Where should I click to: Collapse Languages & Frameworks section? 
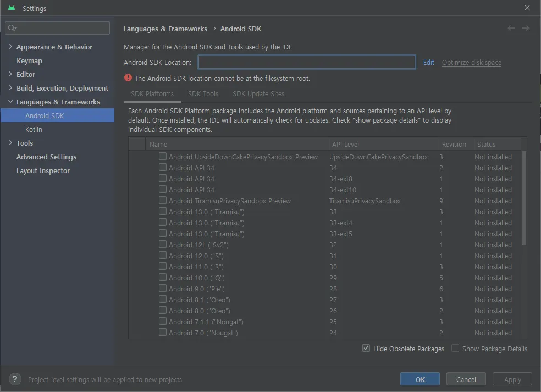coord(10,102)
